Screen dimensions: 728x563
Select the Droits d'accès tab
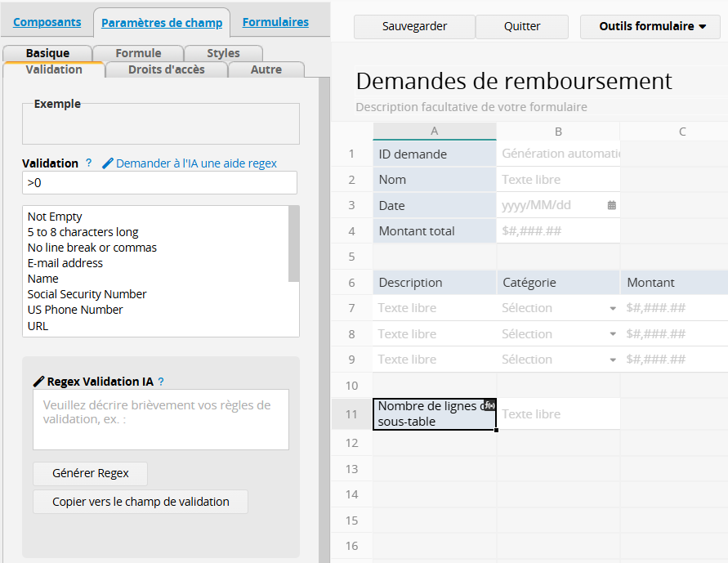[166, 69]
